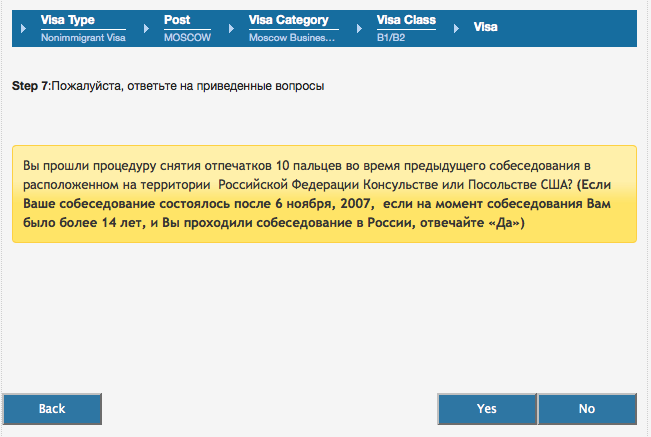651x437 pixels.
Task: Click the yellow fingerprint question box
Action: click(324, 194)
